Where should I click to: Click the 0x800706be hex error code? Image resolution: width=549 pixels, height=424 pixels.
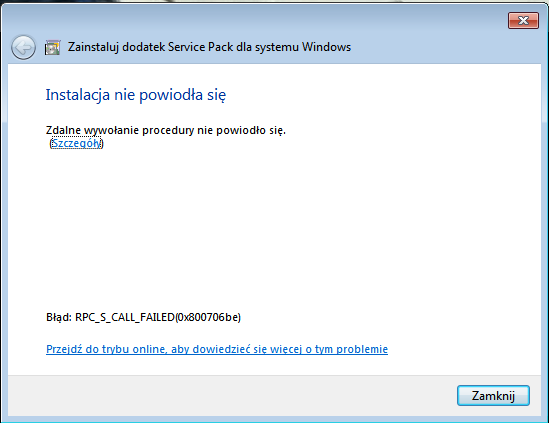pos(208,317)
